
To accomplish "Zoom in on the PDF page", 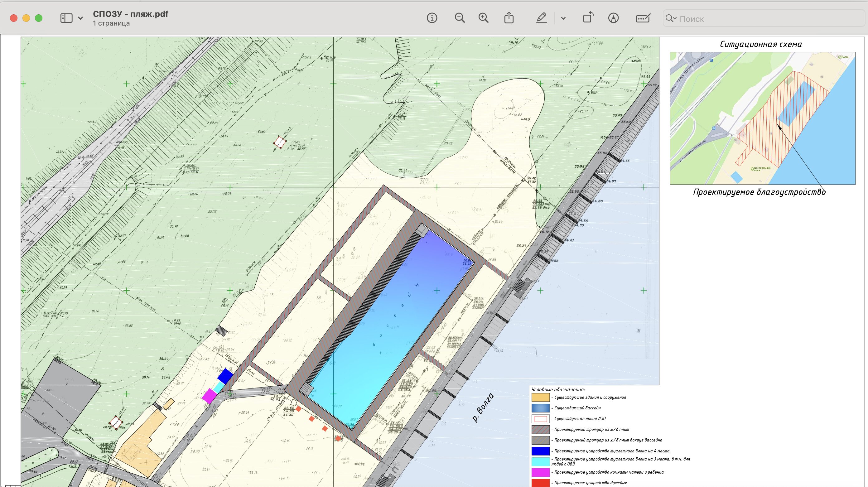I will click(x=484, y=18).
